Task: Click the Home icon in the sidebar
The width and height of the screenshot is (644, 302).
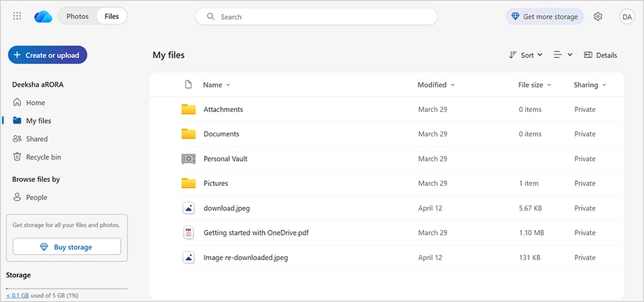Action: point(17,102)
